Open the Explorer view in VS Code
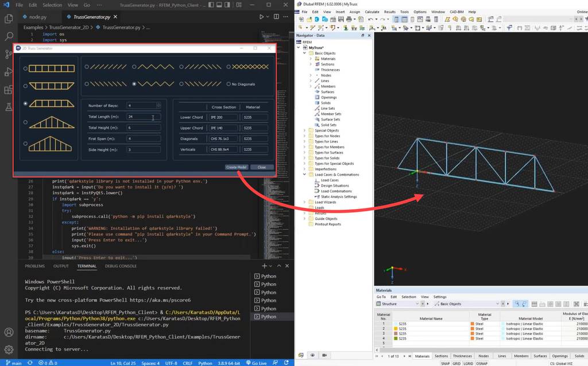 coord(9,18)
